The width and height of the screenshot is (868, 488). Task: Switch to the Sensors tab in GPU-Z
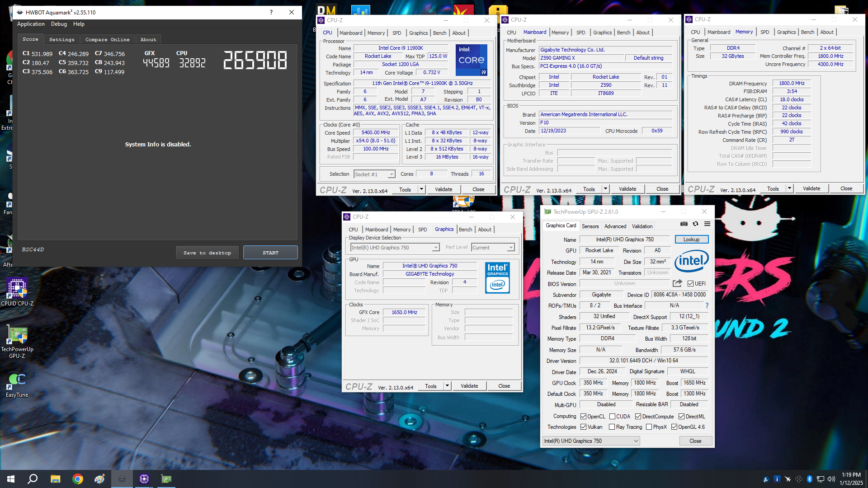point(590,226)
